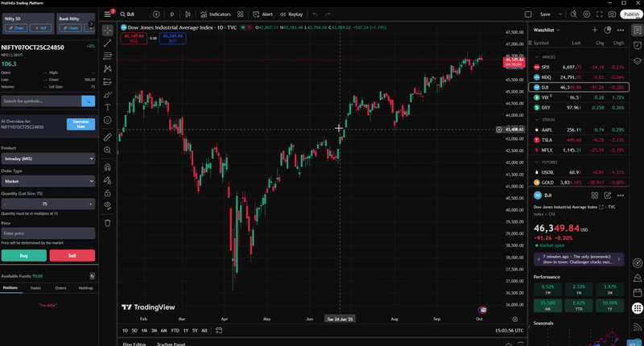Open the Alerts clock icon in right sidebar

pos(637,45)
